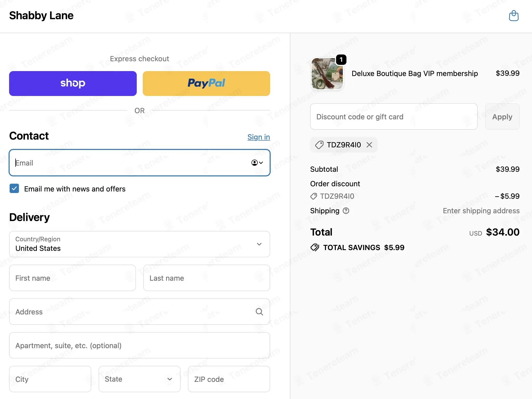Pay with the Shop express button
532x399 pixels.
pos(73,84)
